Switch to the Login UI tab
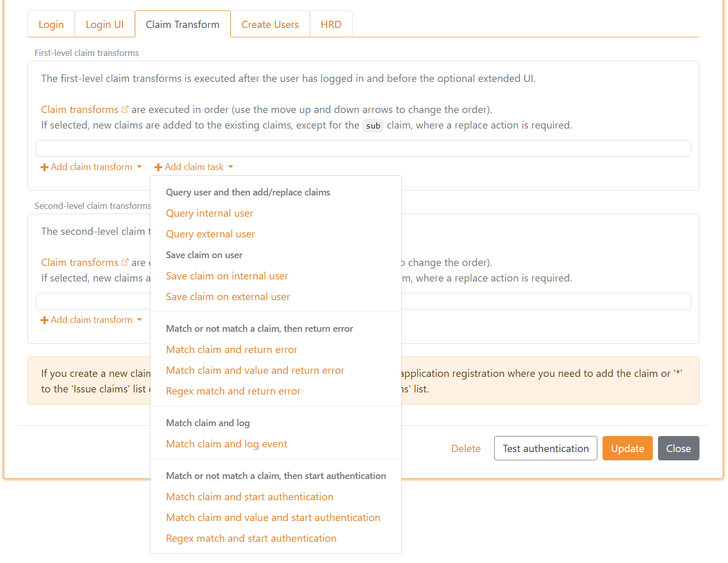 (x=104, y=24)
